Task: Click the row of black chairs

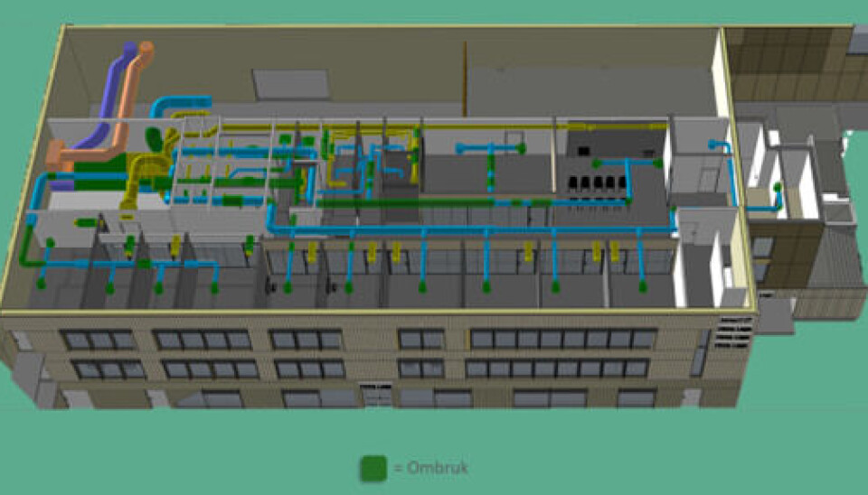Action: tap(594, 184)
